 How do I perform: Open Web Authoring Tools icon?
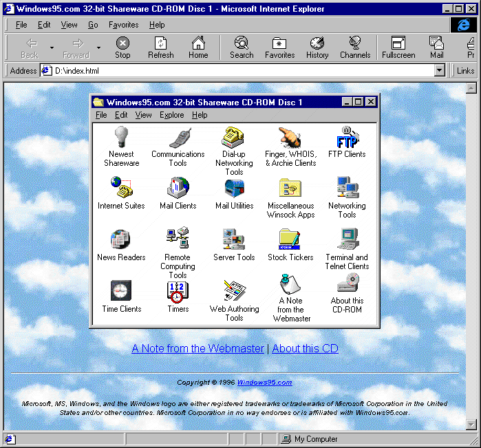pos(235,290)
